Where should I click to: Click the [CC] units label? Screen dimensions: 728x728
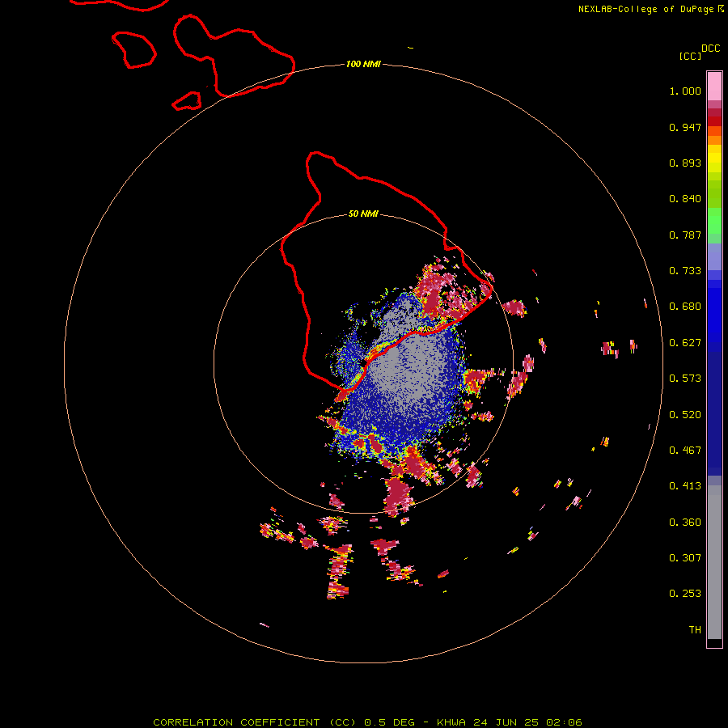pyautogui.click(x=690, y=56)
